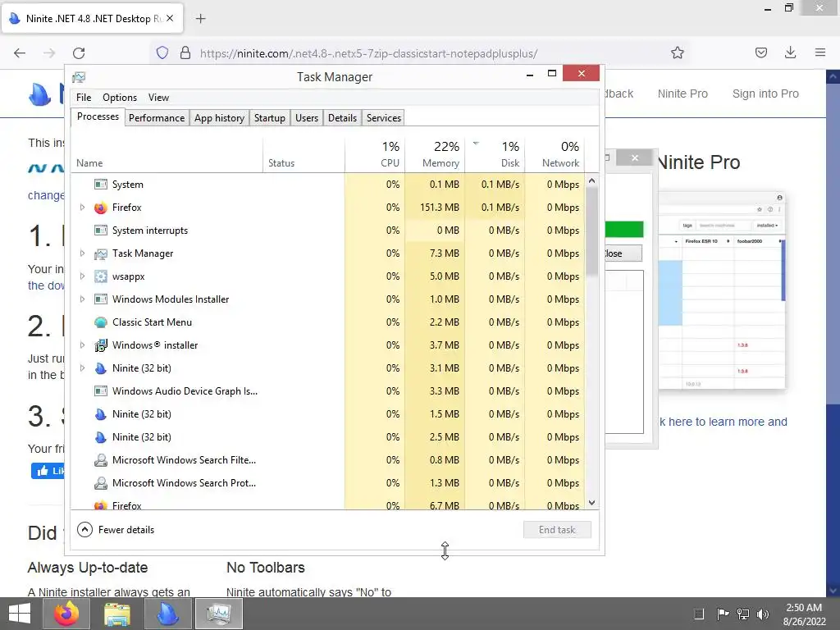Open the View menu
Screen dimensions: 840x630
[x=158, y=98]
